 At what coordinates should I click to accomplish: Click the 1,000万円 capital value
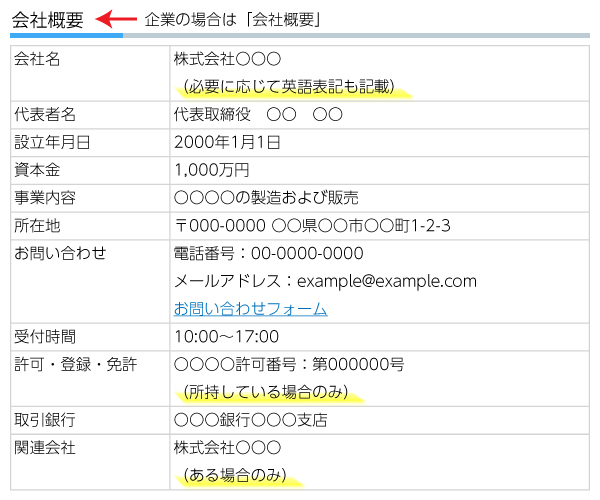tap(211, 170)
